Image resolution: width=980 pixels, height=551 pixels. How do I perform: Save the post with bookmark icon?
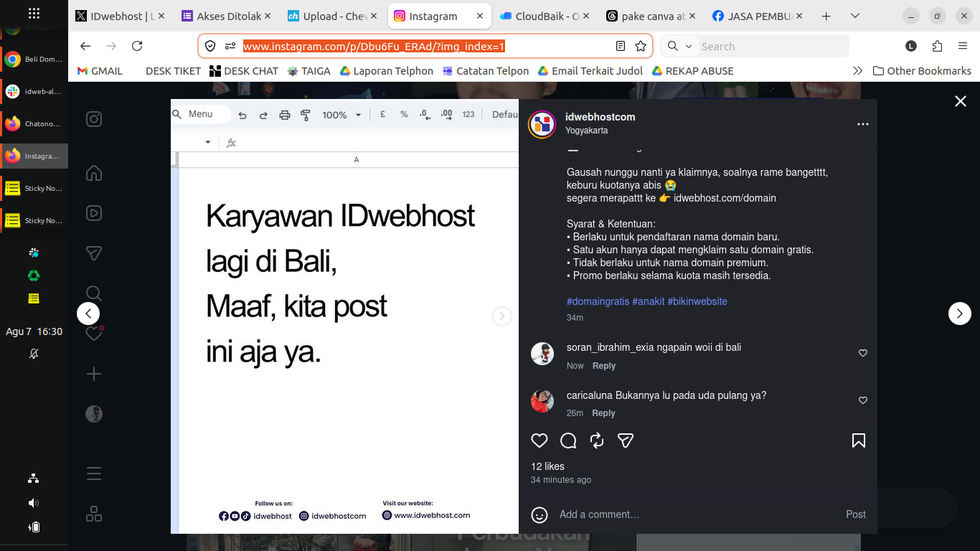(x=859, y=441)
